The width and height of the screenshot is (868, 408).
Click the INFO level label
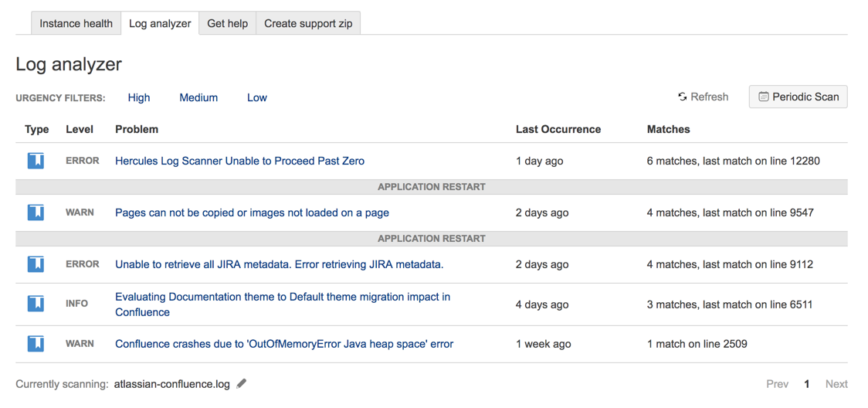[x=76, y=304]
